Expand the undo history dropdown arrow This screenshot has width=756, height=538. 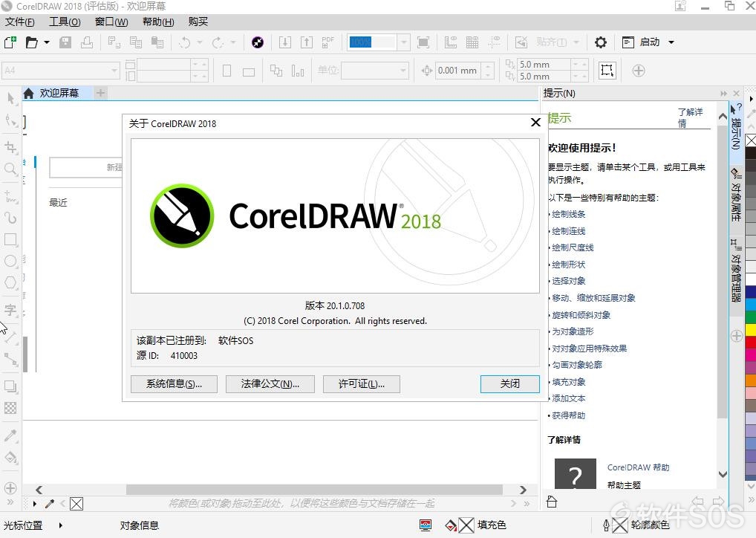click(200, 42)
